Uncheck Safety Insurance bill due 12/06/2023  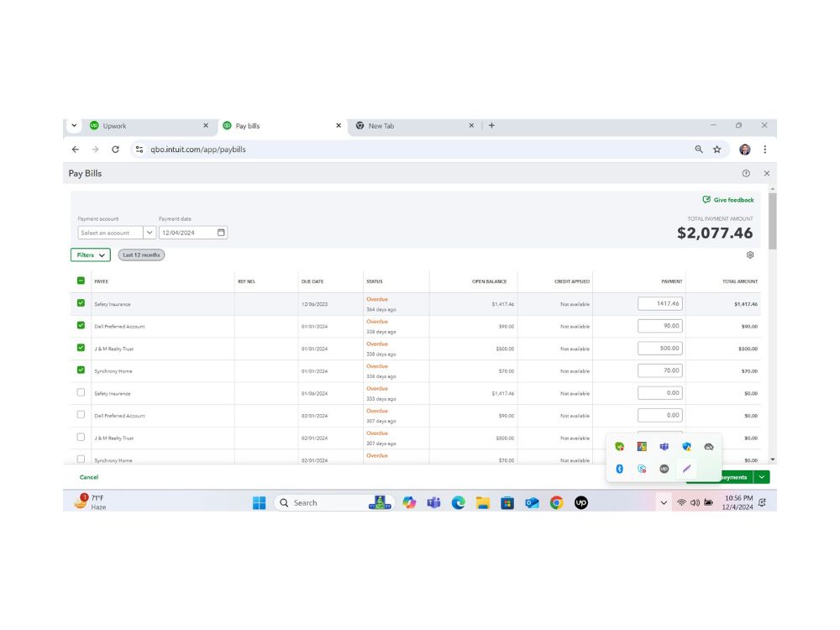[x=81, y=302]
